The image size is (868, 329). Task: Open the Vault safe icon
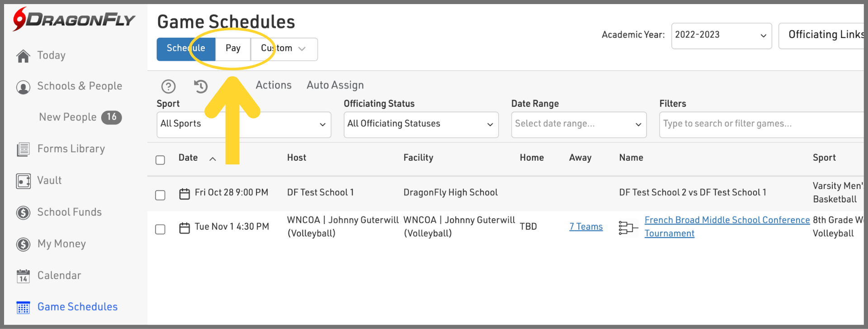(x=23, y=181)
